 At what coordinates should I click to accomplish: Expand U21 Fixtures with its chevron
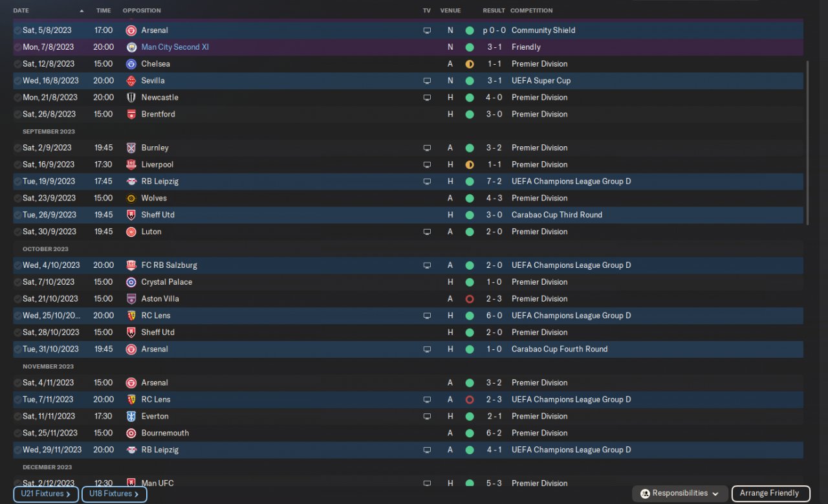click(68, 494)
